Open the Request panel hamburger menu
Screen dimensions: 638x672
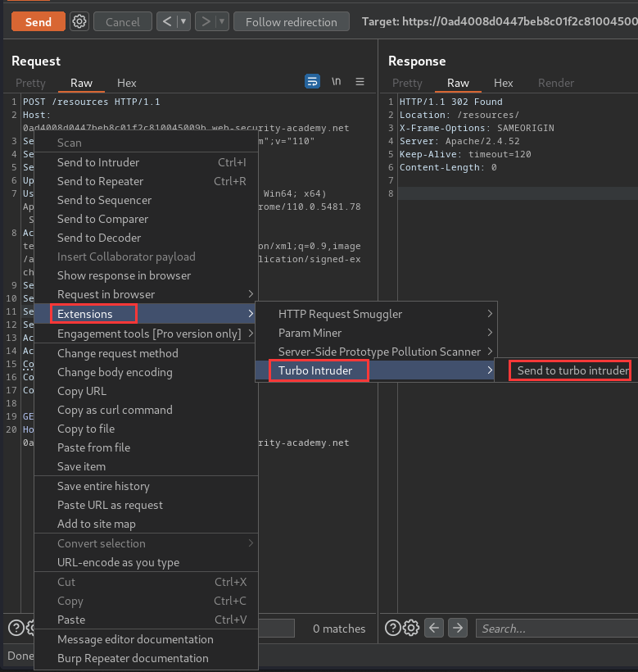[x=360, y=81]
